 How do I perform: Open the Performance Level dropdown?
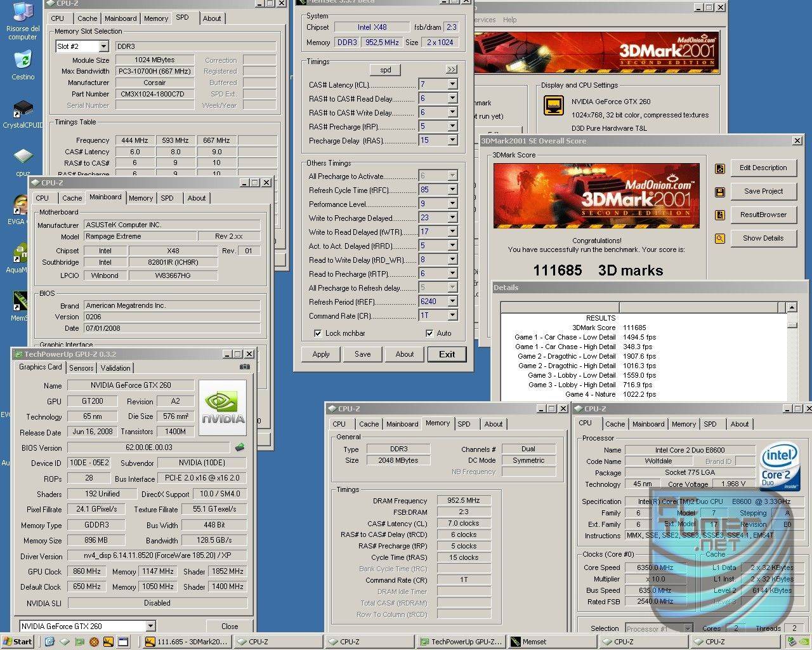[x=452, y=204]
